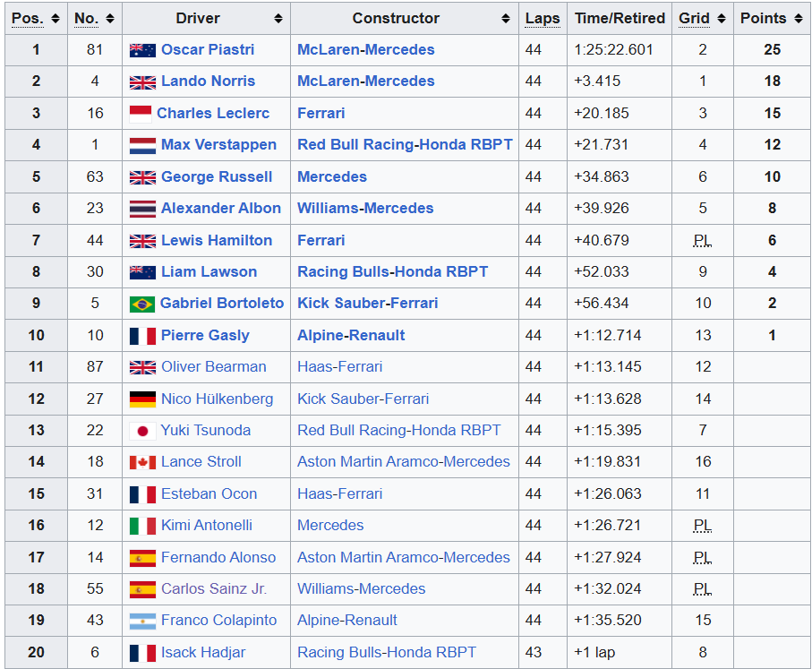Open Aston Martin Aramco-Mercedes link for Fernando Alonso
812x669 pixels.
[x=404, y=557]
